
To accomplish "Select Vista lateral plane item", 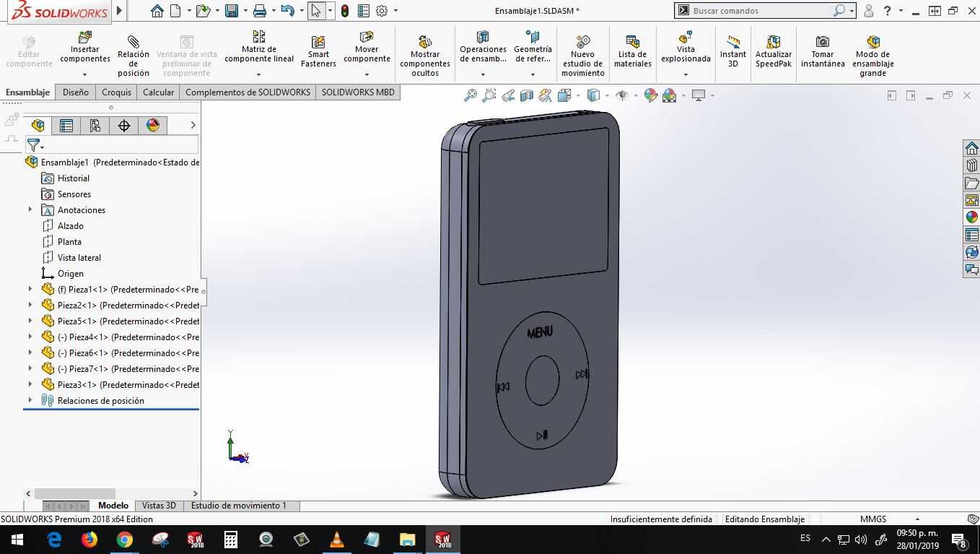I will [x=79, y=258].
